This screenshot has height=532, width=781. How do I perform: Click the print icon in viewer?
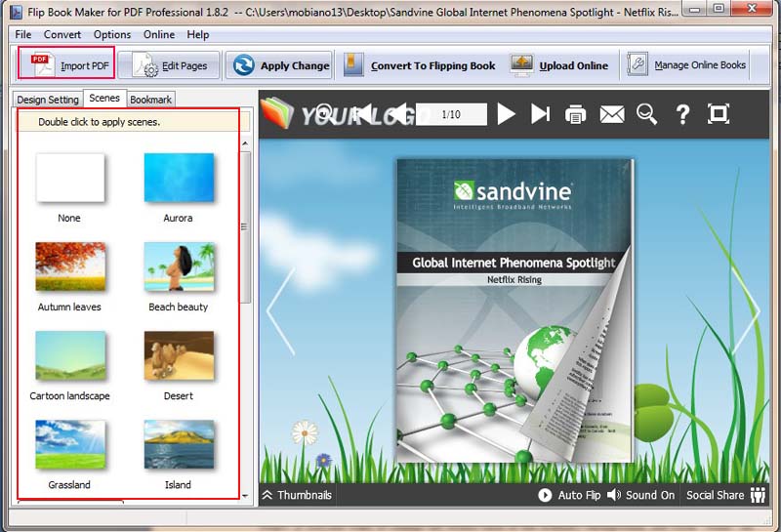coord(575,114)
